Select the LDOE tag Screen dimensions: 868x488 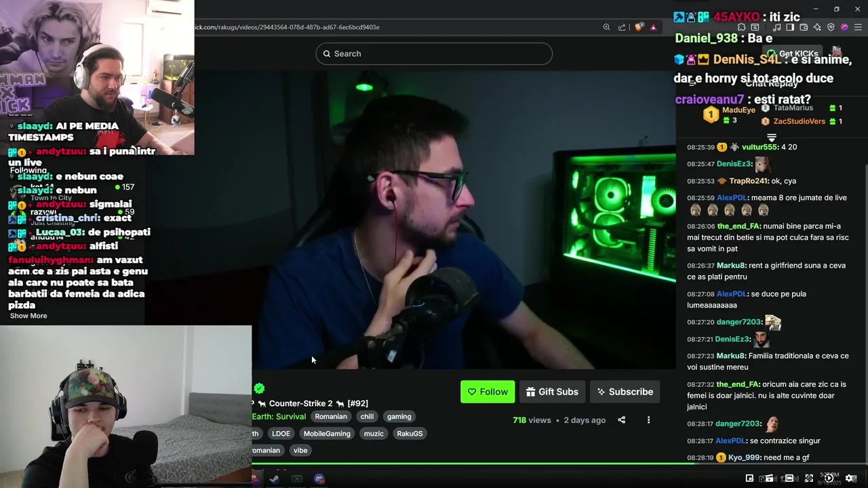coord(281,434)
